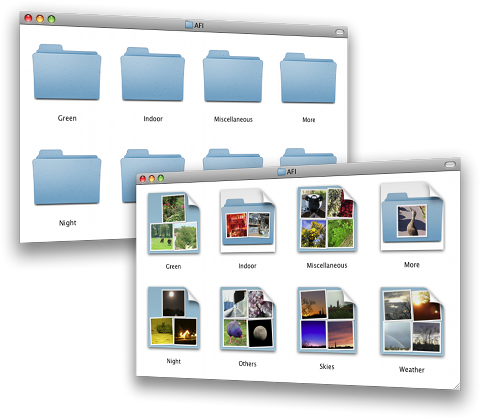This screenshot has height=419, width=480.
Task: Toggle toolbar pill button on front window
Action: point(450,164)
